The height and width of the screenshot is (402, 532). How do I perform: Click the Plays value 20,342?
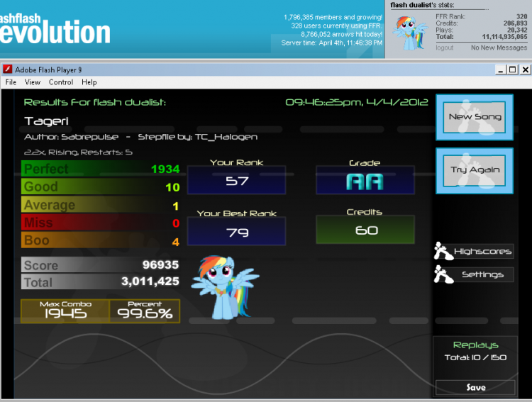(517, 30)
